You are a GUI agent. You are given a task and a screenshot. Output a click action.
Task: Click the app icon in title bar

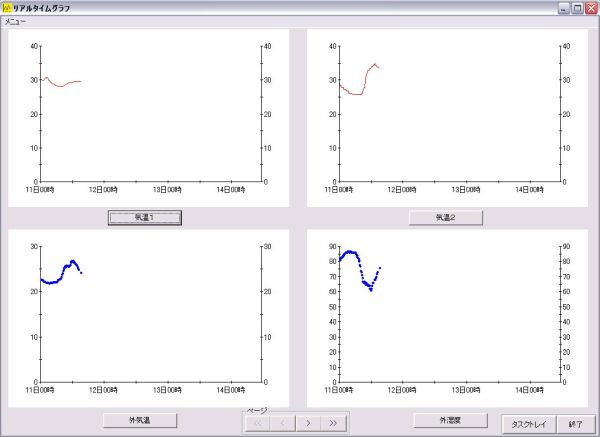7,7
